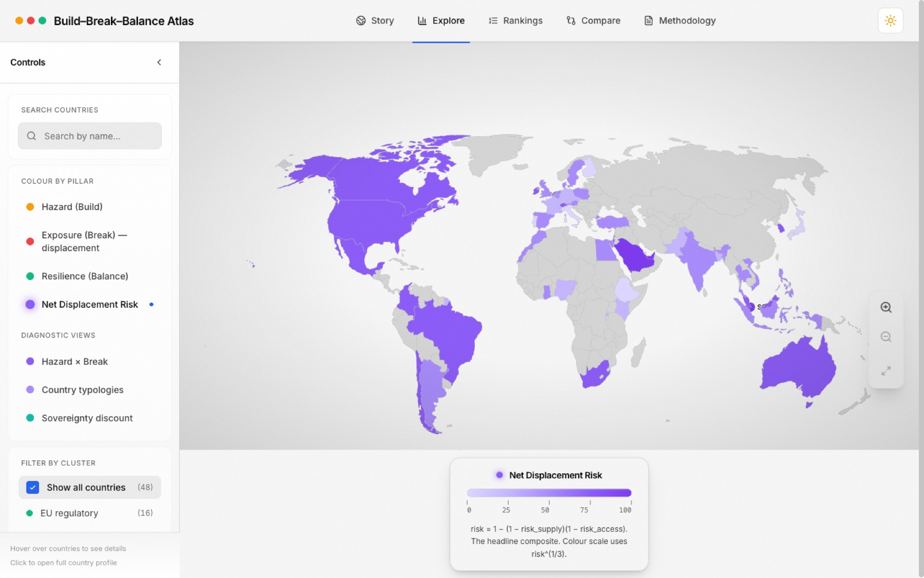Screen dimensions: 924x578
Task: Click the Build–Break–Balance Atlas title
Action: point(124,21)
